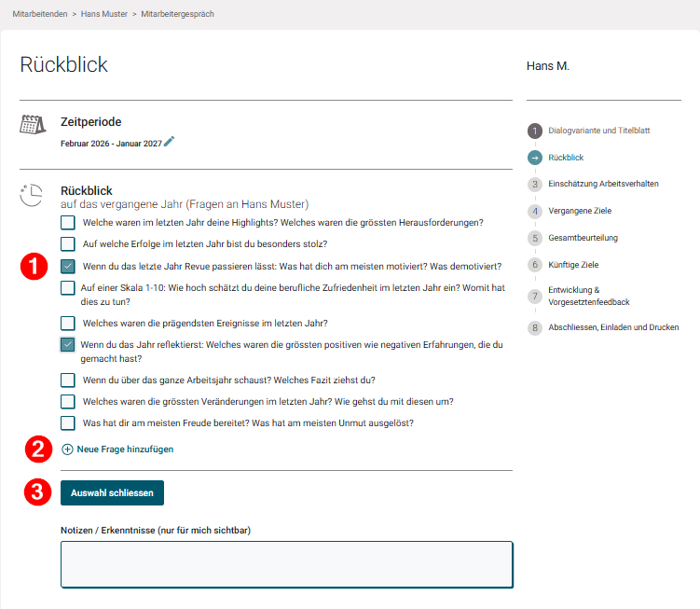The width and height of the screenshot is (700, 609).
Task: Click the calendar icon beside Zeitperiode
Action: point(33,124)
